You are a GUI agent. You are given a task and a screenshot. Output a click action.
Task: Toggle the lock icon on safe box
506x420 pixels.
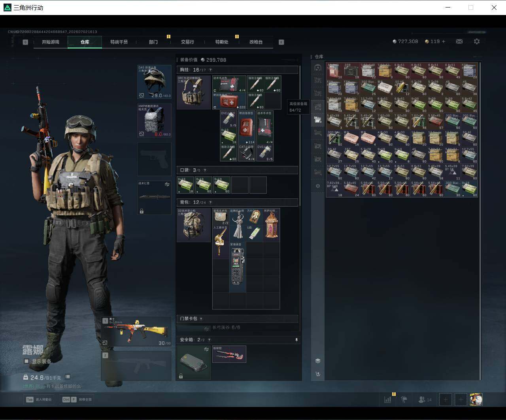click(181, 376)
